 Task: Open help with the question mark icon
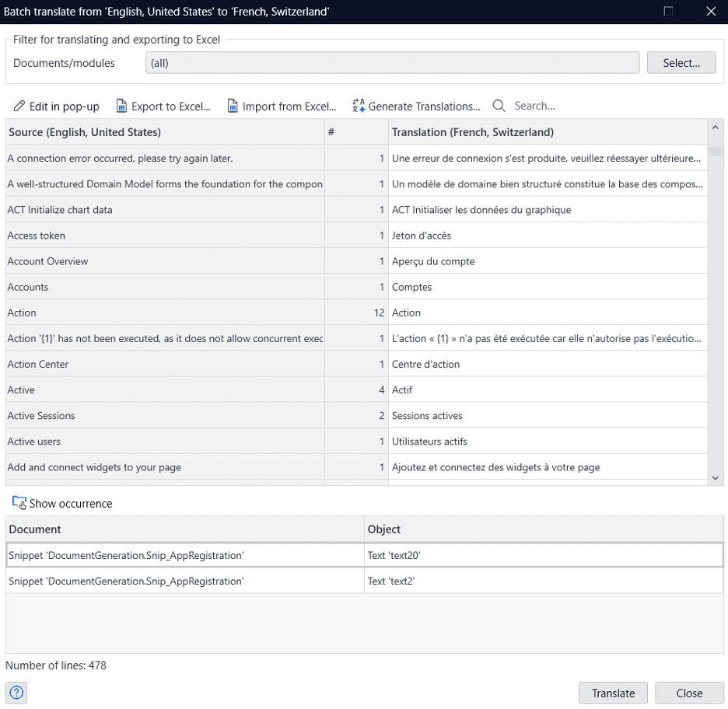pyautogui.click(x=16, y=692)
